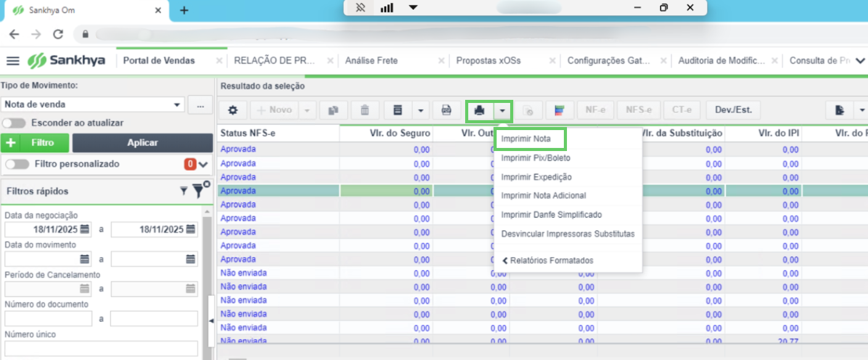Click Status NFS-e column header
Viewport: 868px width, 360px height.
click(x=278, y=133)
